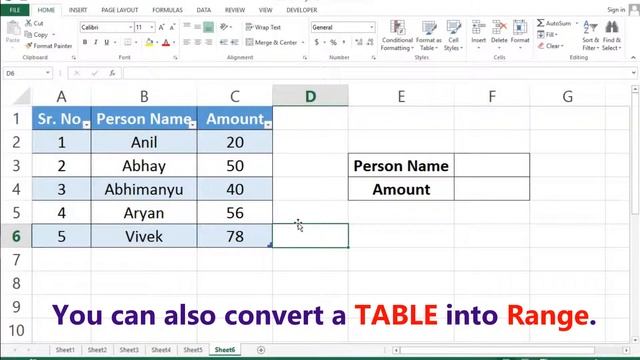Open the Borders button
Image resolution: width=640 pixels, height=360 pixels.
tap(128, 42)
